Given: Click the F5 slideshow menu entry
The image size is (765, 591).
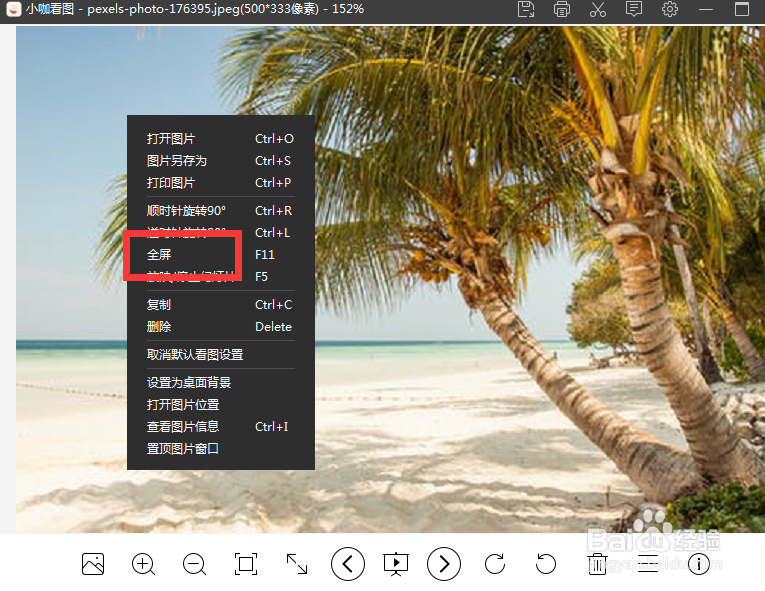Looking at the screenshot, I should 221,276.
